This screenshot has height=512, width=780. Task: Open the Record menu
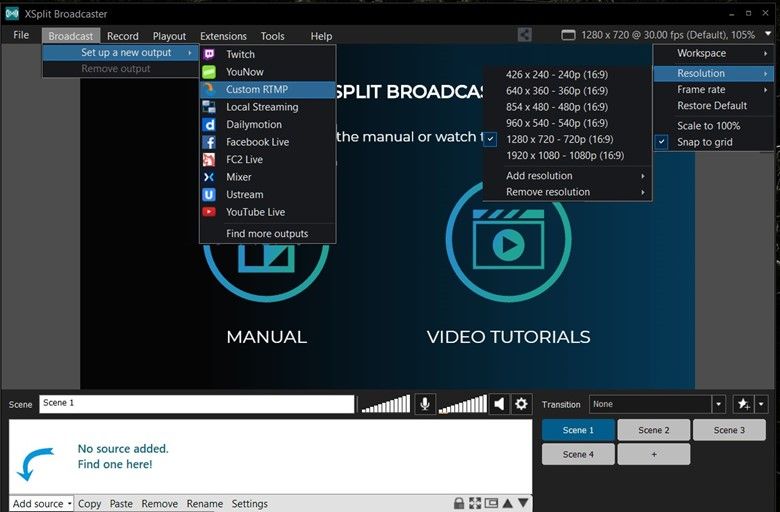pos(122,36)
